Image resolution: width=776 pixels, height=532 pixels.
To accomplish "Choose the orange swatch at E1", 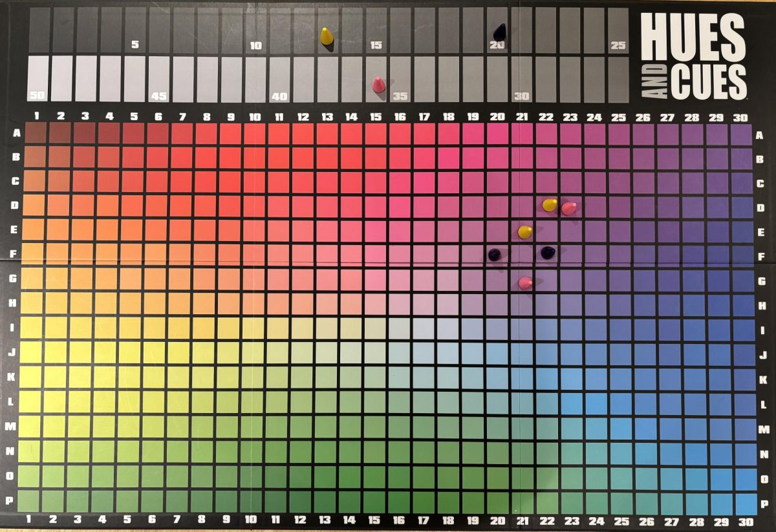I will coord(32,230).
